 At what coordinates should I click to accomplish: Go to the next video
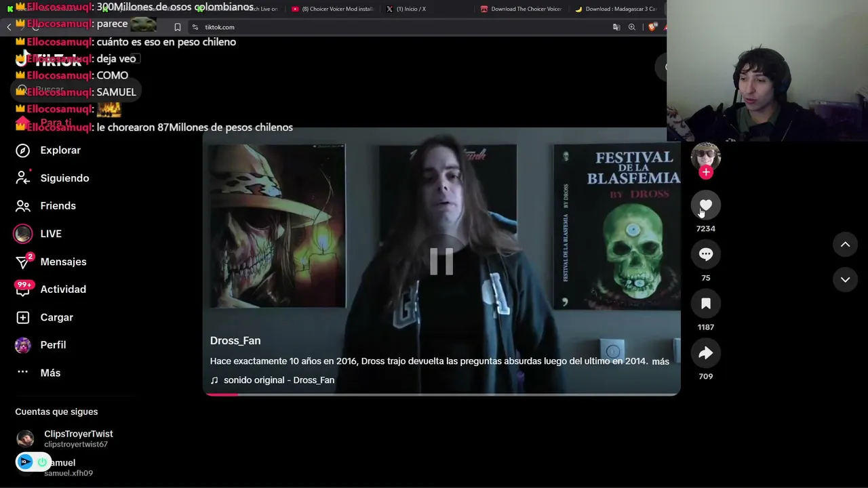coord(846,279)
